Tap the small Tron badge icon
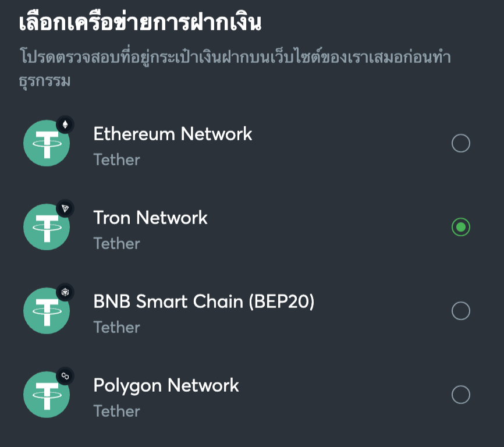The height and width of the screenshot is (447, 504). pyautogui.click(x=65, y=208)
